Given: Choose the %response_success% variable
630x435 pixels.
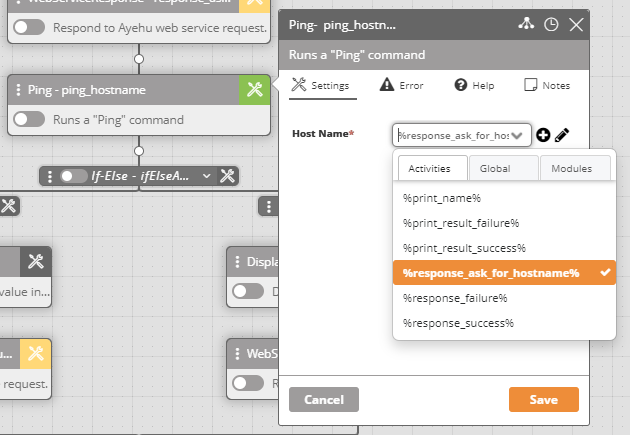Looking at the screenshot, I should pyautogui.click(x=457, y=323).
